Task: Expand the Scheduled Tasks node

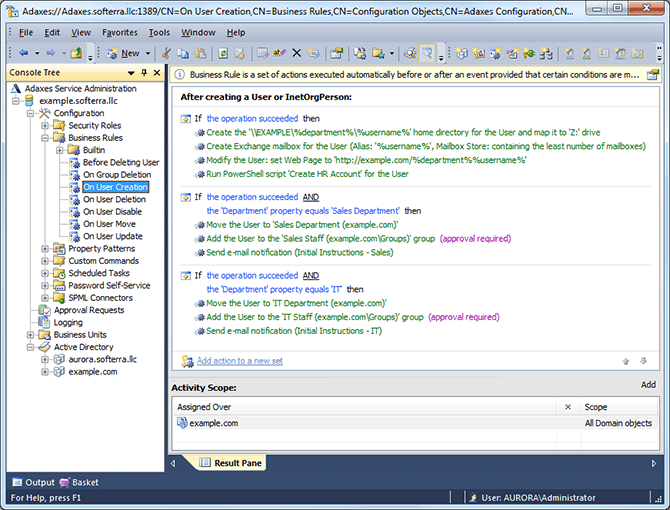Action: [45, 273]
